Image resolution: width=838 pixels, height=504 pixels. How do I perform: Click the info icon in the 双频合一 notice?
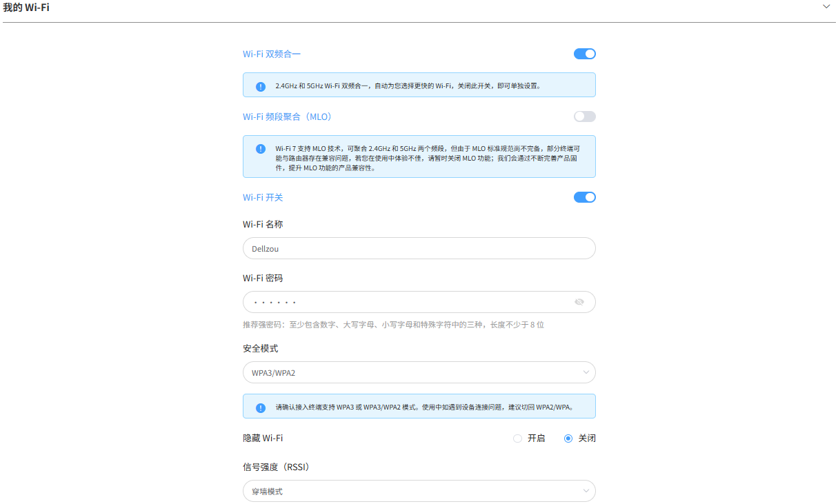pyautogui.click(x=261, y=86)
